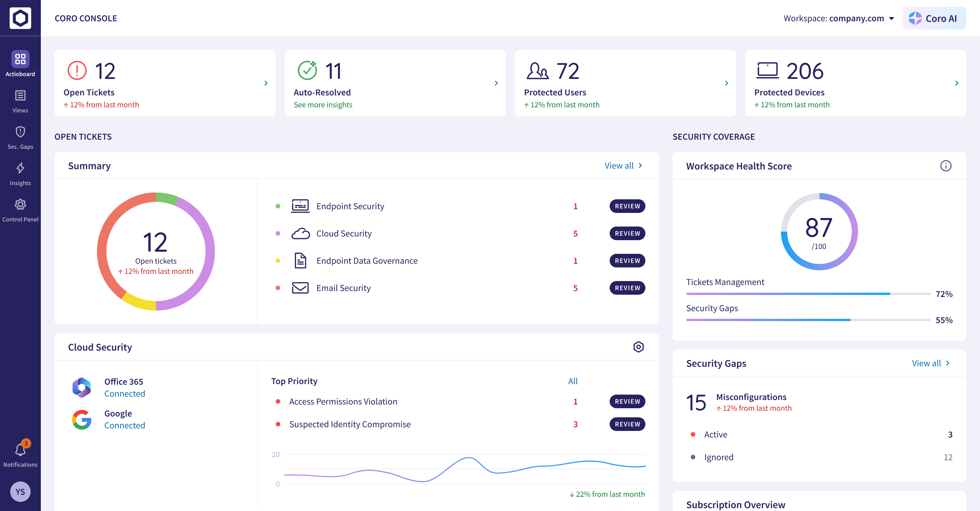This screenshot has width=980, height=511.
Task: Open the Coro logo home icon
Action: point(20,18)
